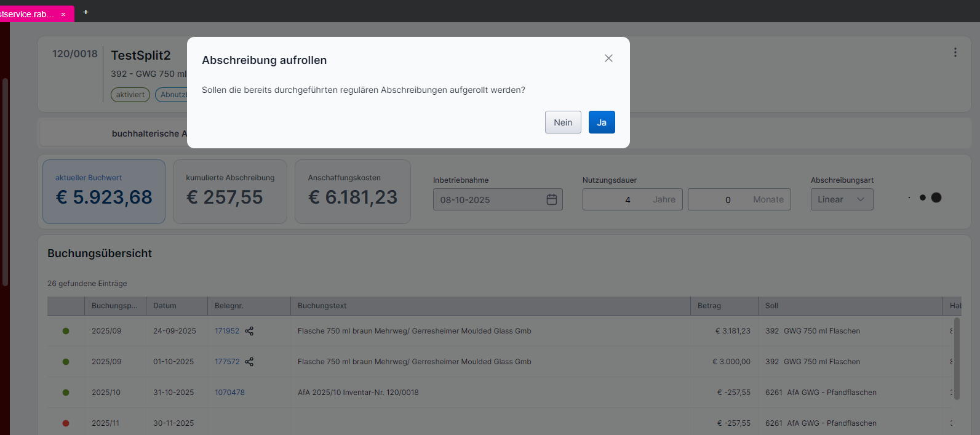
Task: Open Belegnr. link 171952
Action: [x=226, y=331]
